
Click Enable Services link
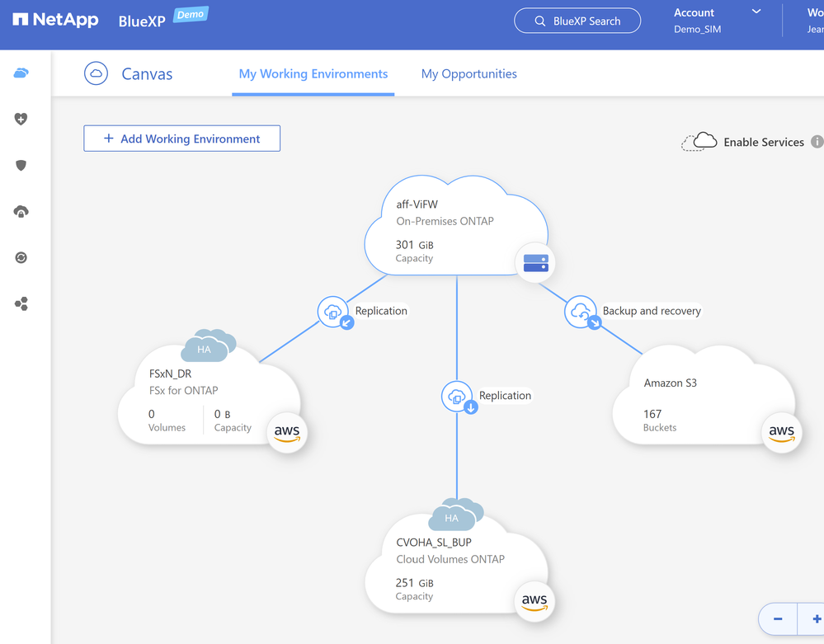pyautogui.click(x=763, y=142)
